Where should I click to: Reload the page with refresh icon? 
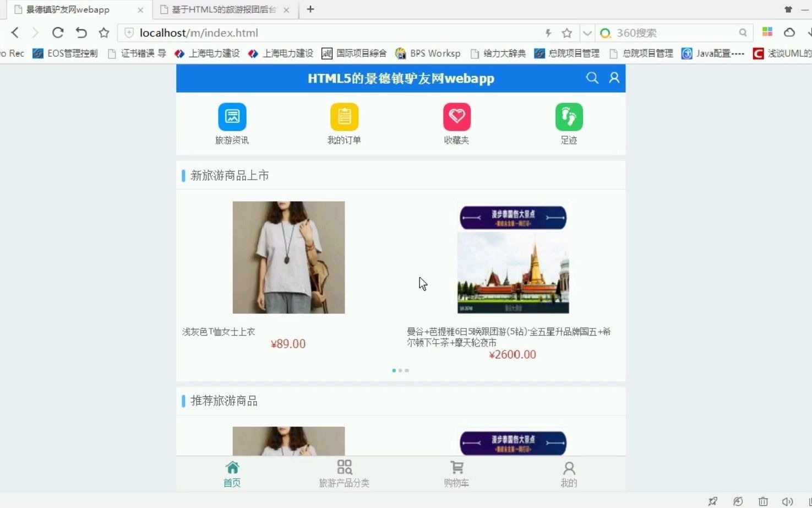(x=58, y=33)
